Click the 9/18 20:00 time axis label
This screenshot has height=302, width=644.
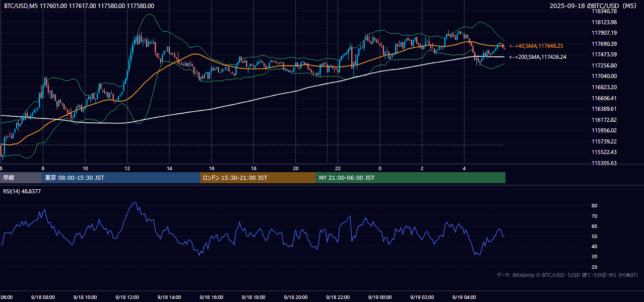[x=295, y=297]
